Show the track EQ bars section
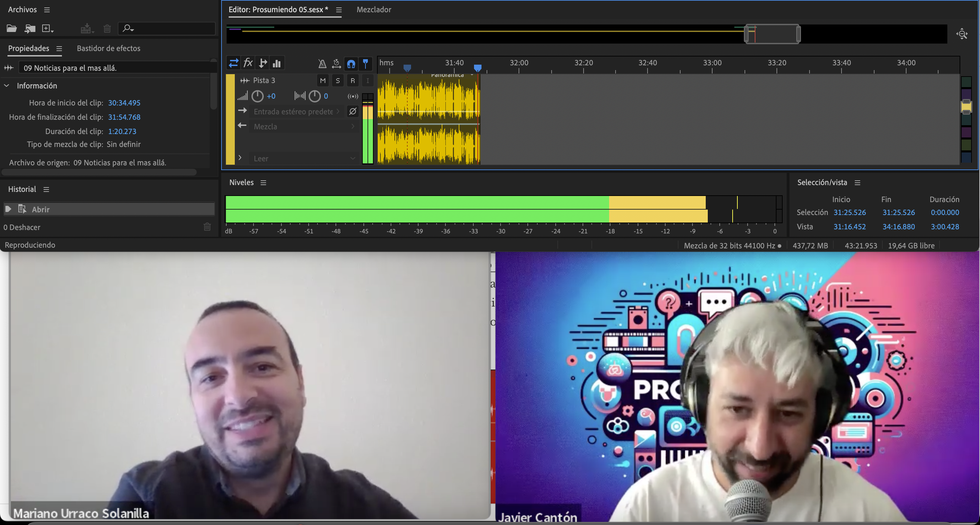 277,63
